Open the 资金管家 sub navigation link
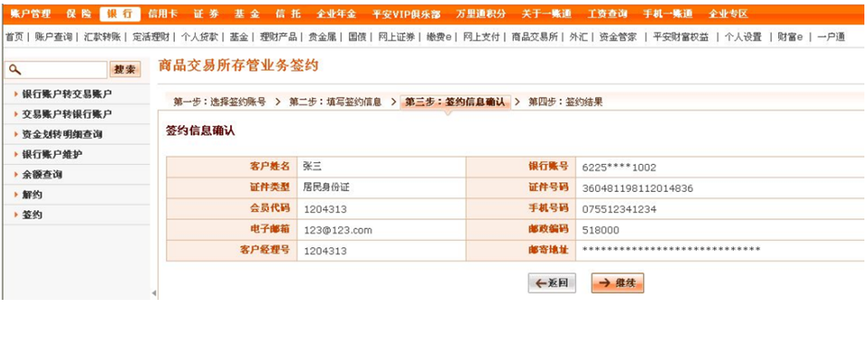Screen dimensions: 868x346 pos(618,37)
